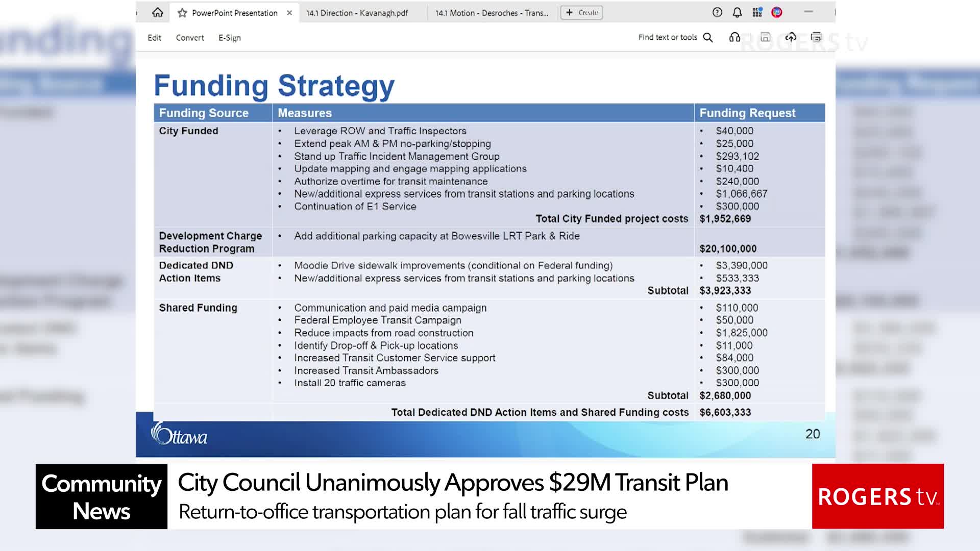Image resolution: width=980 pixels, height=551 pixels.
Task: Click the Funding Strategy slide title
Action: pyautogui.click(x=274, y=86)
